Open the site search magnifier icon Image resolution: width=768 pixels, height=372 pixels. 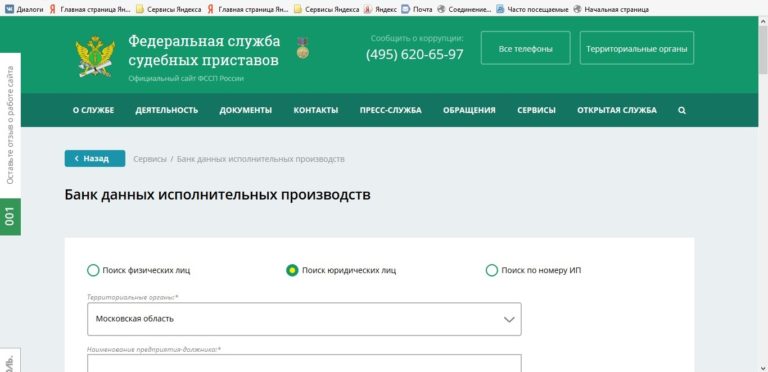682,110
